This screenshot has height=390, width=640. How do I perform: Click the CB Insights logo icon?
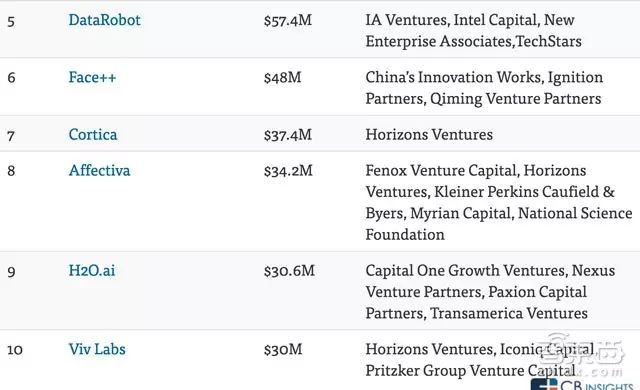(544, 384)
